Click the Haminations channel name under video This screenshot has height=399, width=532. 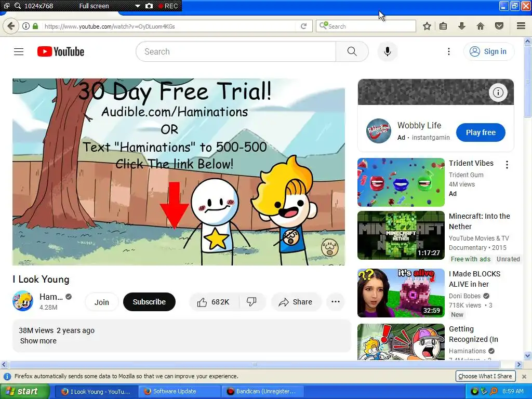51,297
